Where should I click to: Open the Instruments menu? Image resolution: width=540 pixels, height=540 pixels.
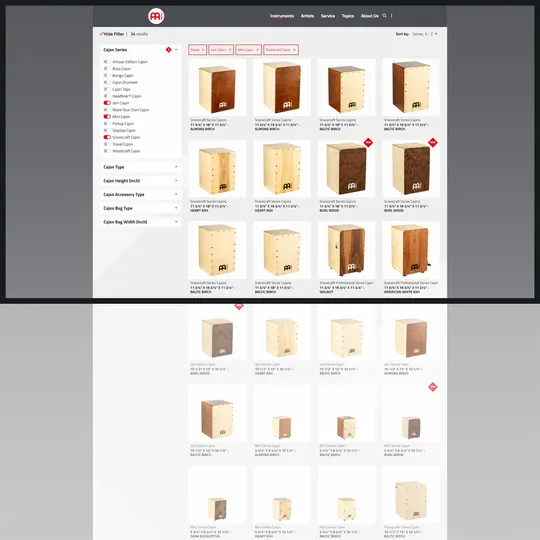(x=282, y=16)
